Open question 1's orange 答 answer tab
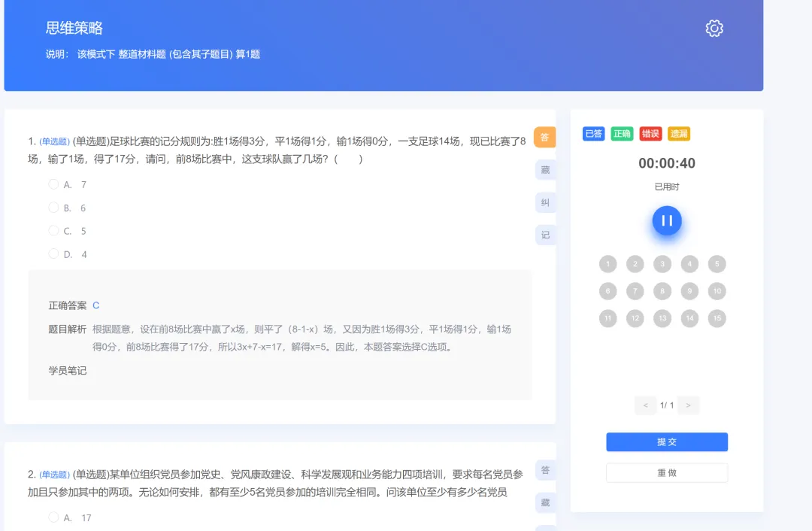Image resolution: width=812 pixels, height=531 pixels. [545, 138]
